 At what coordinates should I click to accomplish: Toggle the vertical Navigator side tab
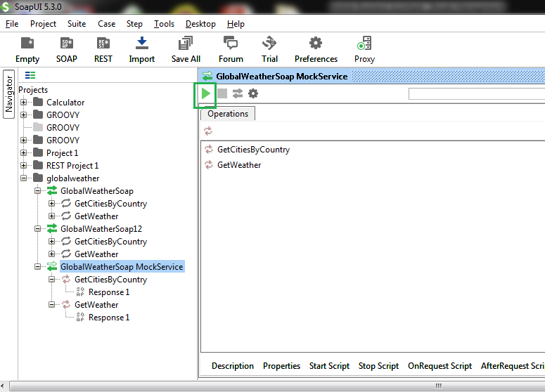point(8,93)
